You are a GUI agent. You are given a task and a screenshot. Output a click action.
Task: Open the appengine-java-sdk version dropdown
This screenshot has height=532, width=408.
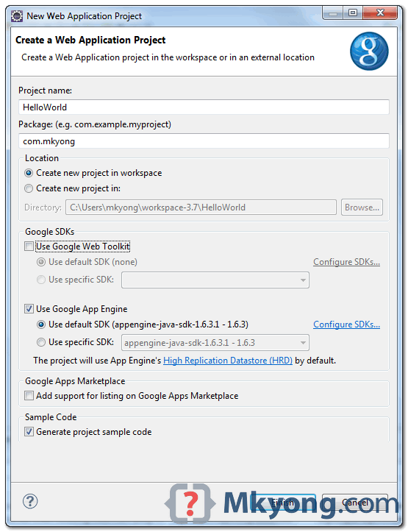tap(215, 343)
